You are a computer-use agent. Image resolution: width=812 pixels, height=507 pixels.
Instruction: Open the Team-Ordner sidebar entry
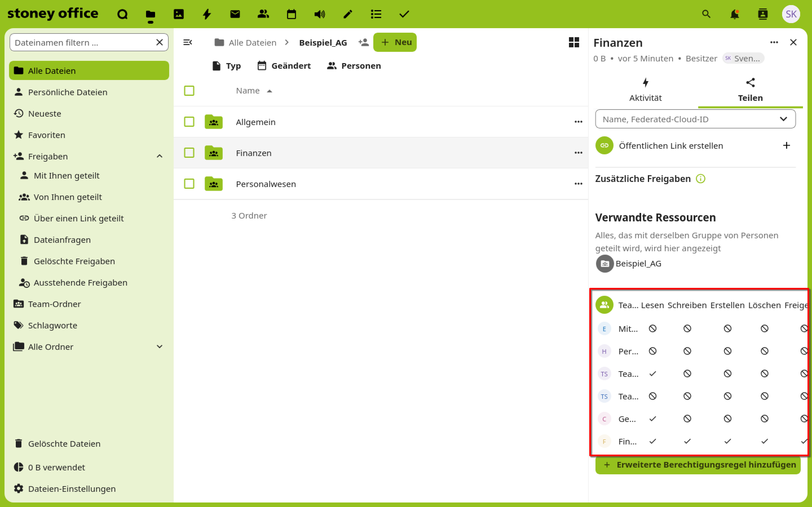(54, 304)
